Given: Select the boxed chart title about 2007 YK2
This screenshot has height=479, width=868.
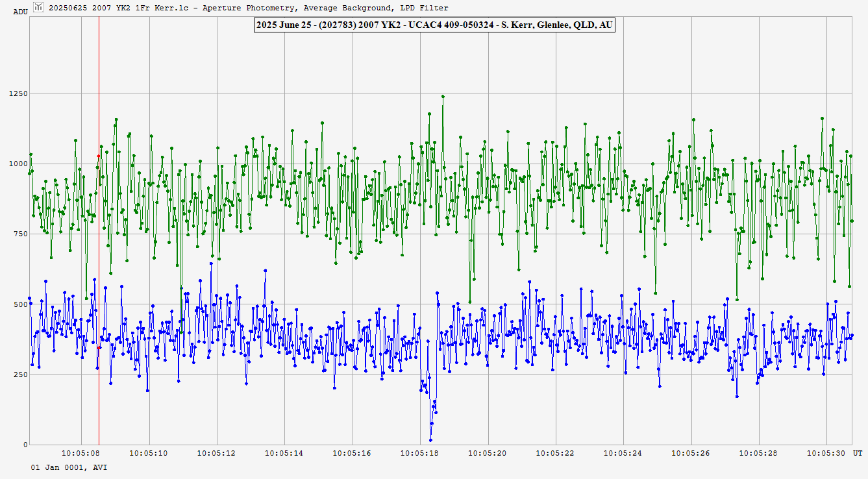Looking at the screenshot, I should [x=434, y=25].
